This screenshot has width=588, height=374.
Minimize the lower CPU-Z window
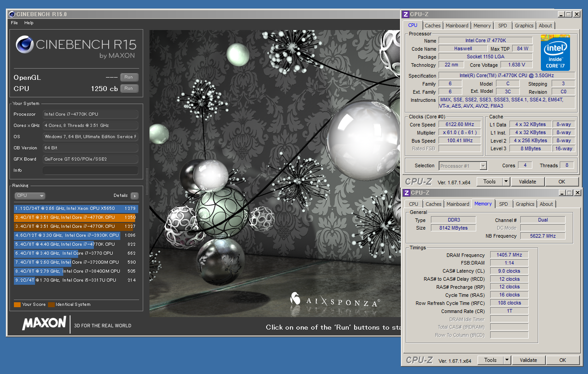pyautogui.click(x=562, y=193)
